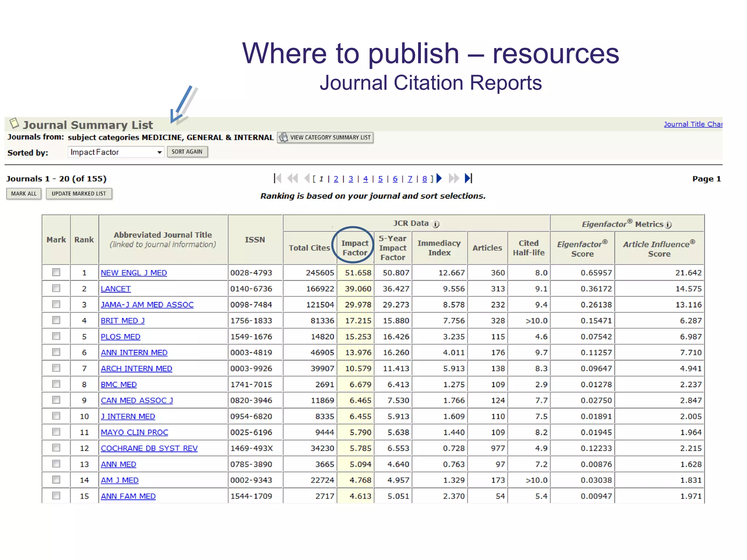Click the fast-forward pages double-arrow icon
Image resolution: width=747 pixels, height=560 pixels.
tap(454, 178)
